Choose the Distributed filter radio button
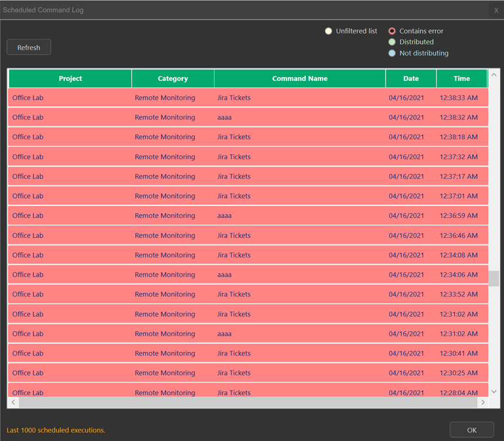The width and height of the screenshot is (504, 441). click(x=392, y=42)
